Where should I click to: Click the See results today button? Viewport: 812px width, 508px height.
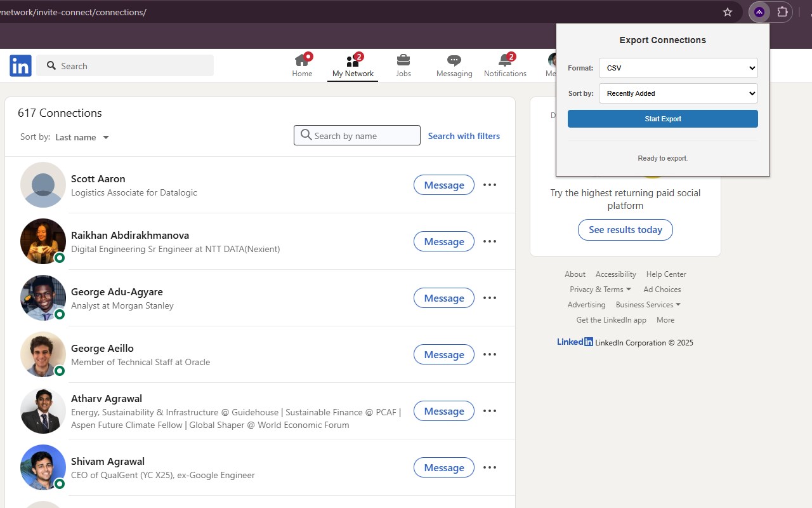tap(625, 230)
